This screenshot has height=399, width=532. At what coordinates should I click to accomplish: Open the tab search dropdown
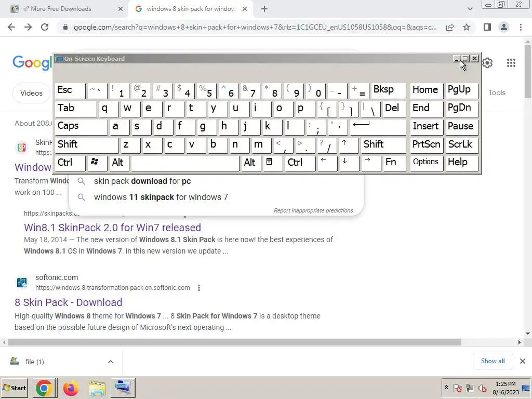point(470,9)
